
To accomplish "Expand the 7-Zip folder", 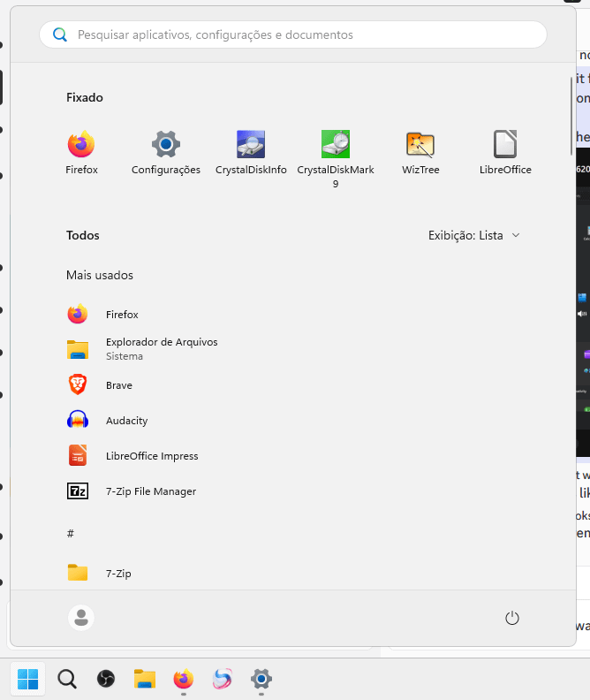I will (x=117, y=574).
